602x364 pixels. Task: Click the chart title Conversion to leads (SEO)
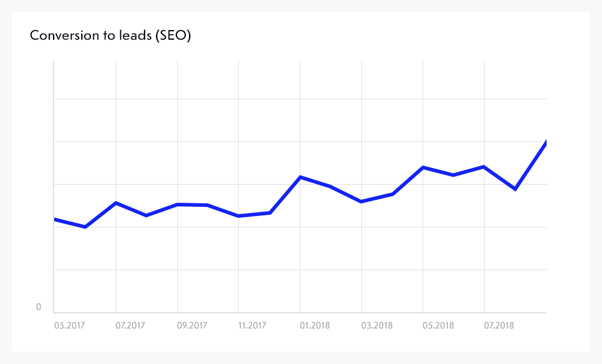110,35
